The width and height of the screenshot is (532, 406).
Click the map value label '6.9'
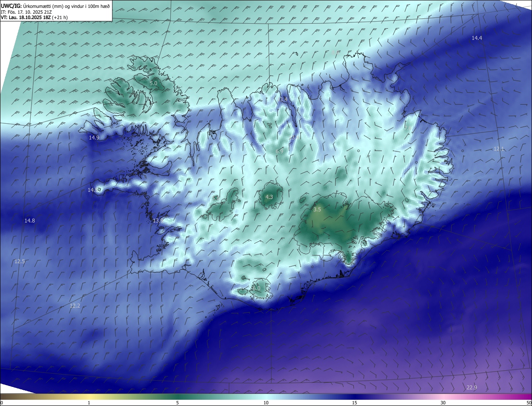pyautogui.click(x=279, y=152)
